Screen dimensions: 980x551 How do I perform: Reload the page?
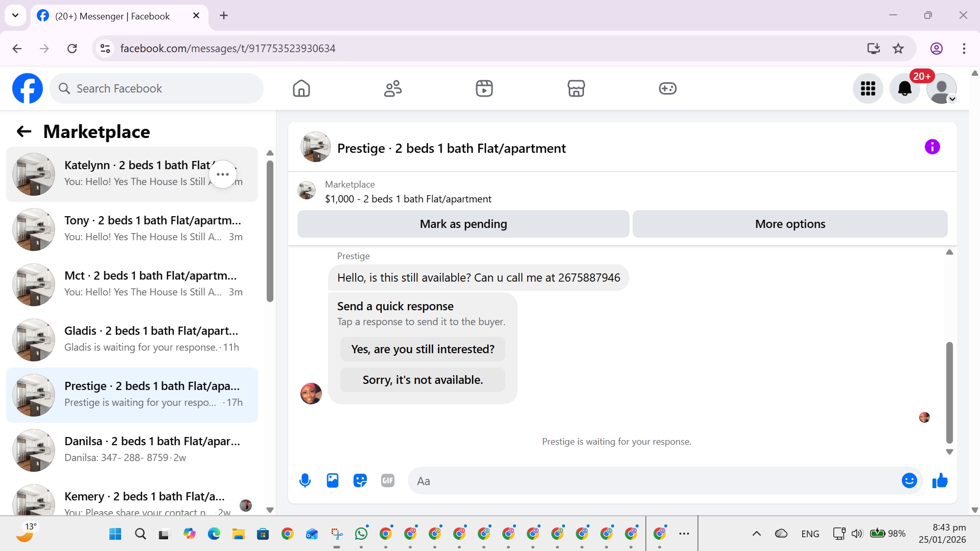click(x=72, y=49)
